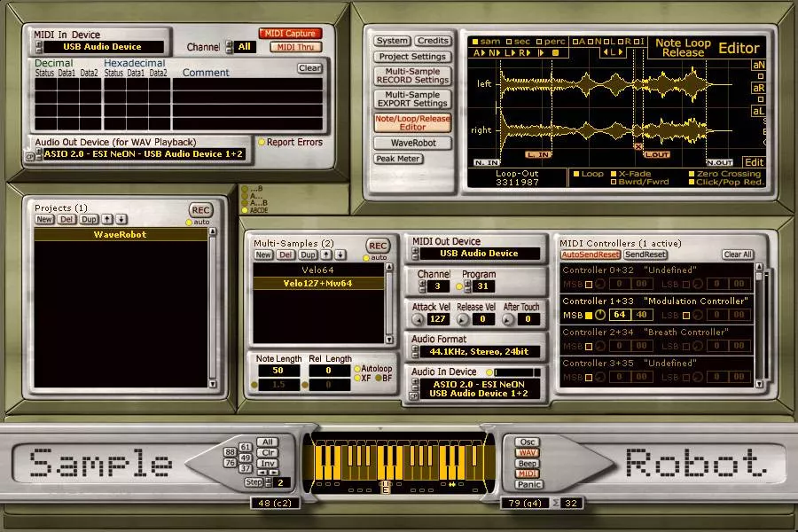Screen dimensions: 798x532
Task: Click REC in the Projects panel
Action: (x=200, y=210)
